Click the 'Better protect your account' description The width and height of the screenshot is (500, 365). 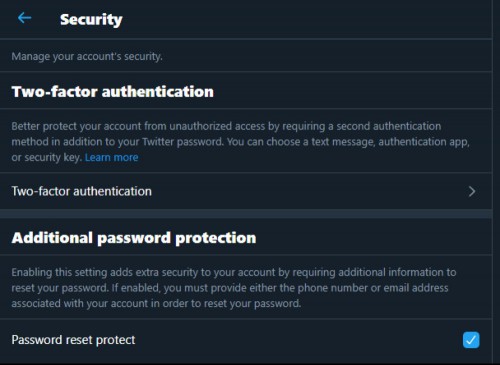tap(240, 142)
